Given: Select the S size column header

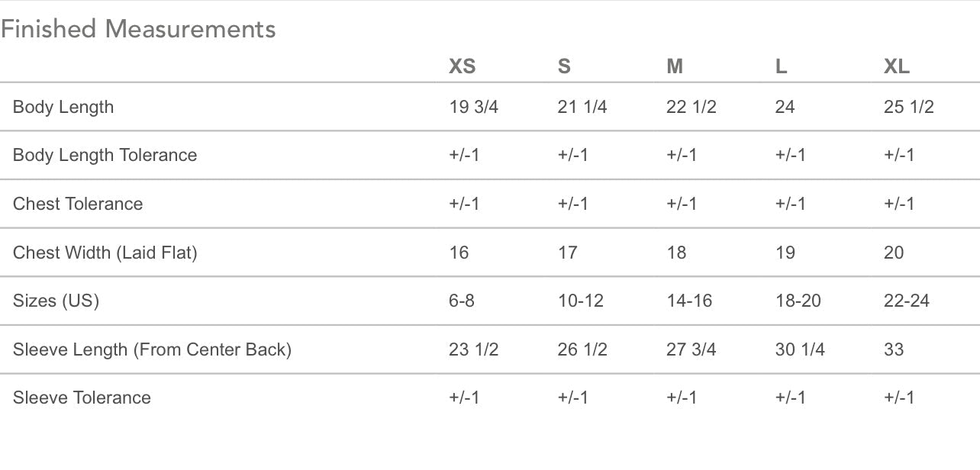Looking at the screenshot, I should coord(564,66).
